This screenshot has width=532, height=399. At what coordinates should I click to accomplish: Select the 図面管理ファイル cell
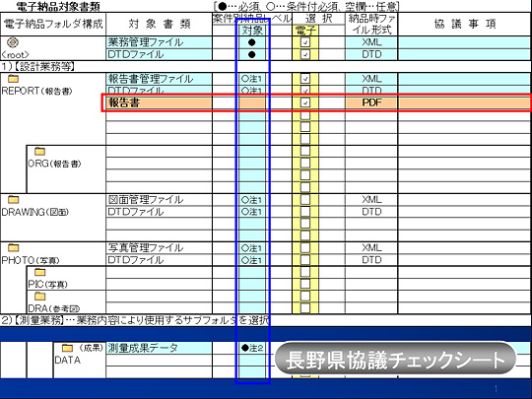coord(160,199)
